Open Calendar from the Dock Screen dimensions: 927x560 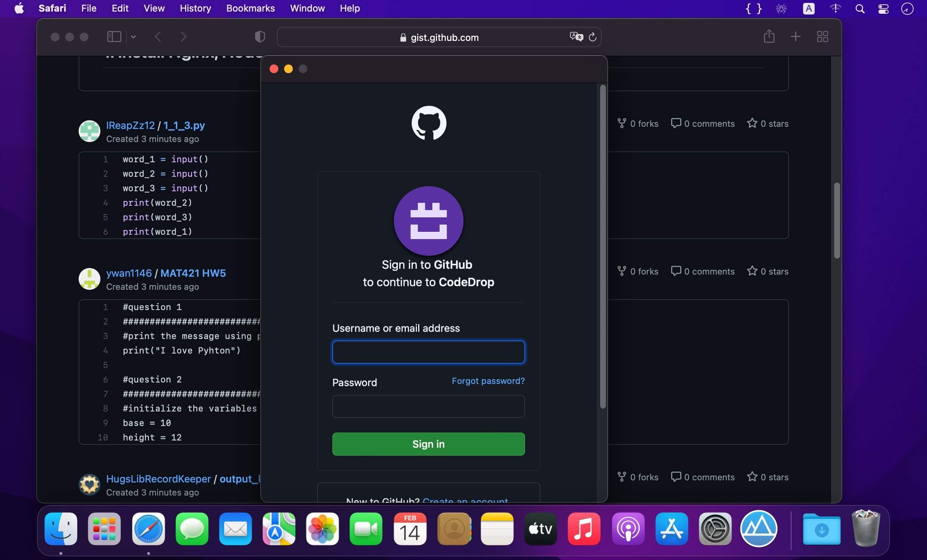(x=410, y=528)
